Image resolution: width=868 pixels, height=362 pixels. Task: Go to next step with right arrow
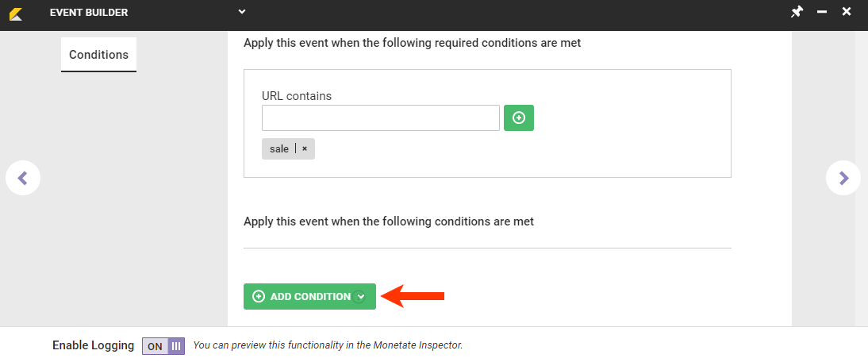pos(843,179)
